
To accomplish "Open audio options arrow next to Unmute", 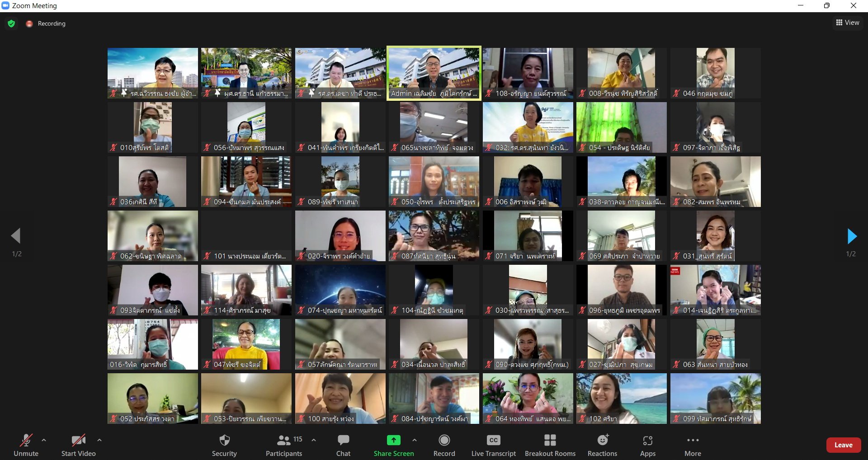I will pos(44,440).
